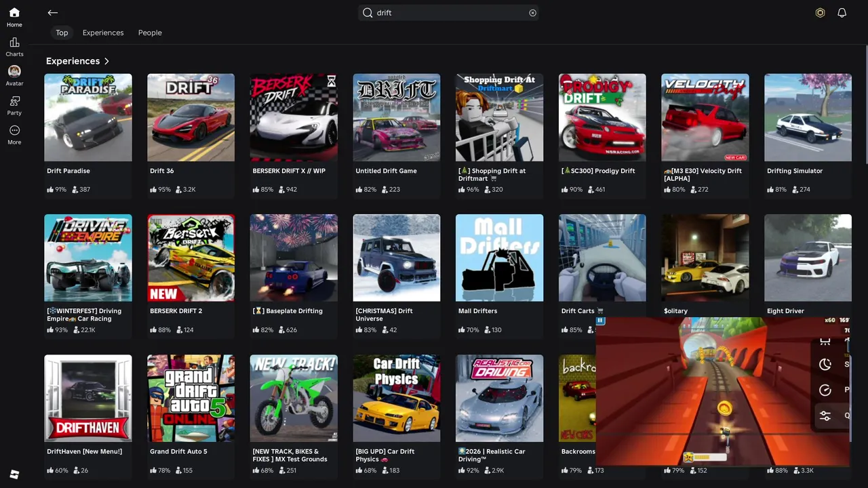Open the Grand Drift Auto 5 thumbnail

coord(191,398)
